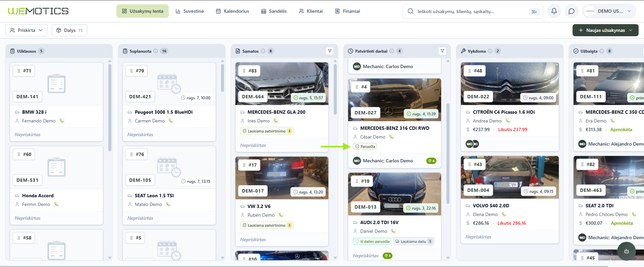Viewport: 644px width, 267px height.
Task: Open the AUDI 2.0 TDI photo
Action: [x=395, y=194]
